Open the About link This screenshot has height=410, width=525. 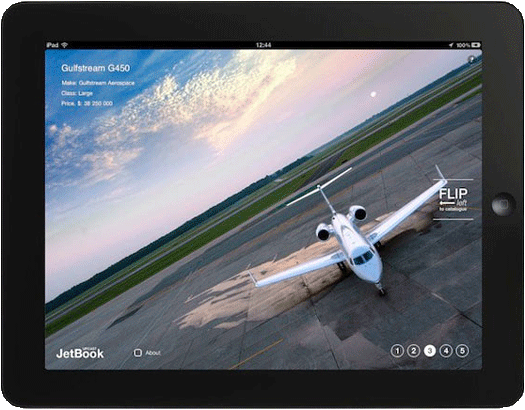point(153,353)
